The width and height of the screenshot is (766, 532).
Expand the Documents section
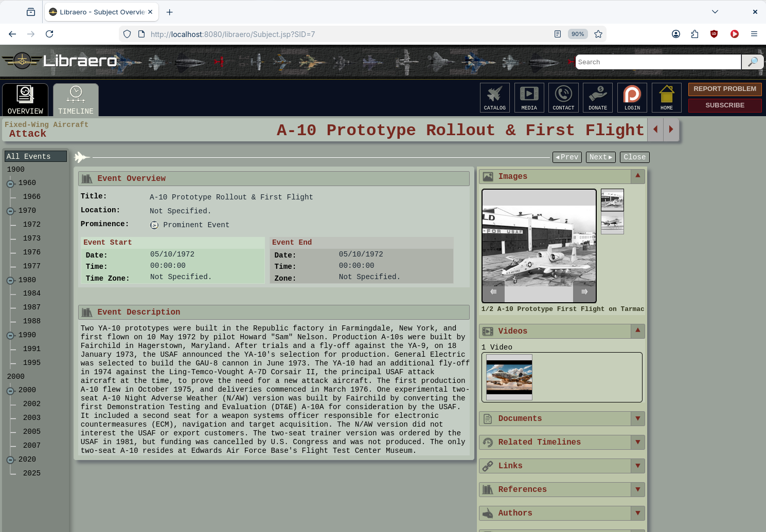click(637, 418)
